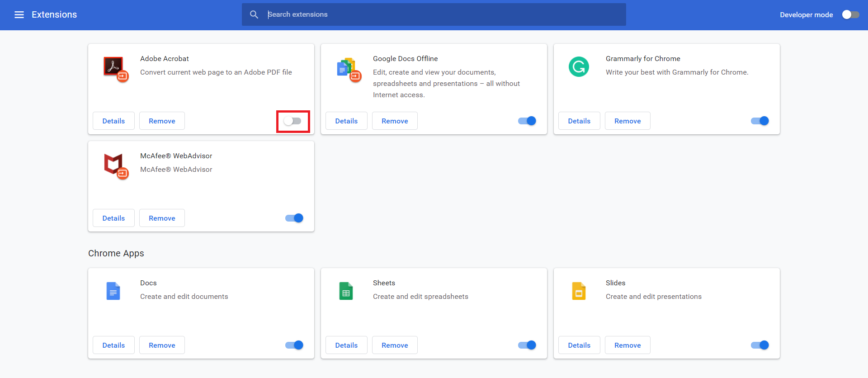Enable the Adobe Acrobat extension toggle

(292, 121)
